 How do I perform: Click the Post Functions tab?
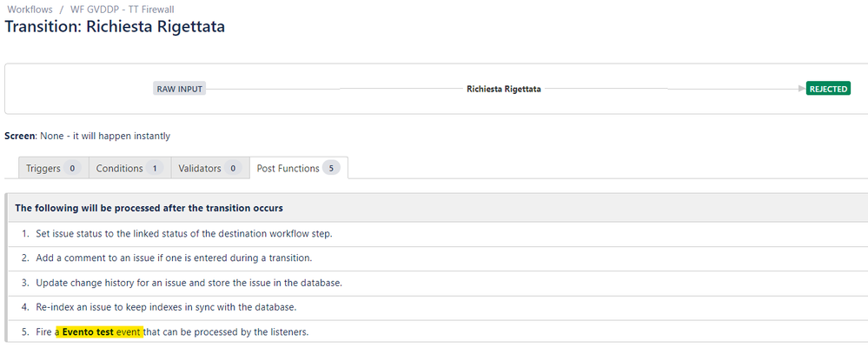[288, 168]
